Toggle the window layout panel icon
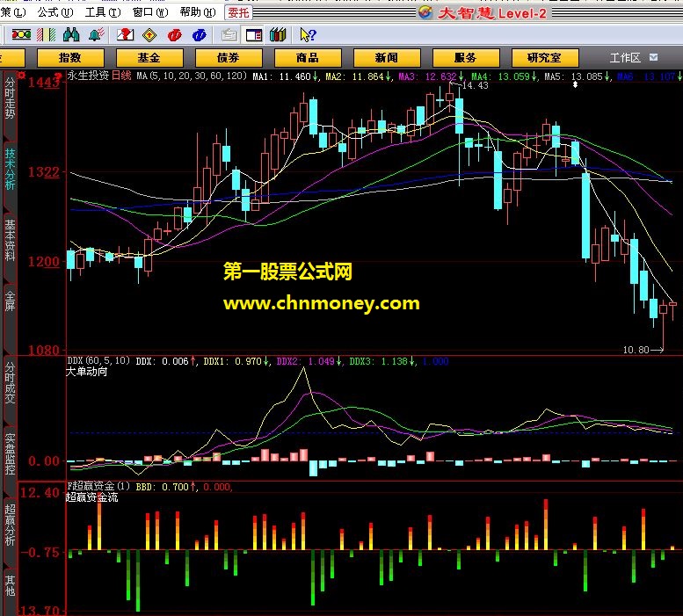 click(253, 35)
